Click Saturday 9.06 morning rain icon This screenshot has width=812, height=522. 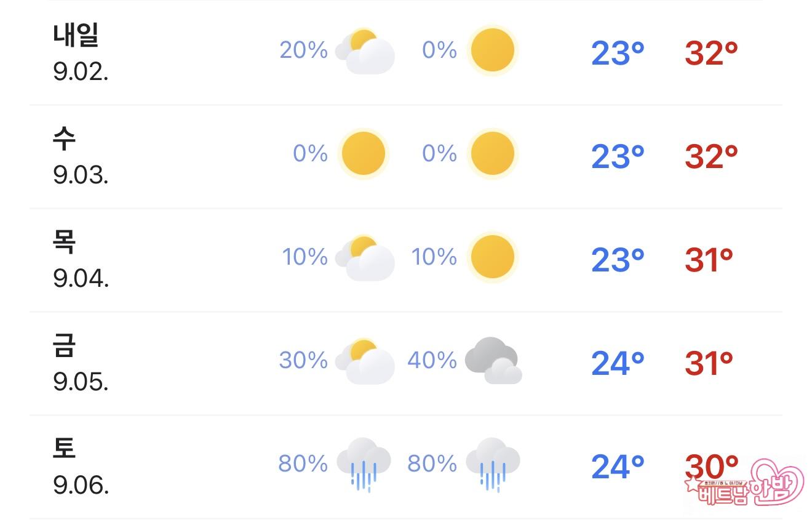pos(364,464)
